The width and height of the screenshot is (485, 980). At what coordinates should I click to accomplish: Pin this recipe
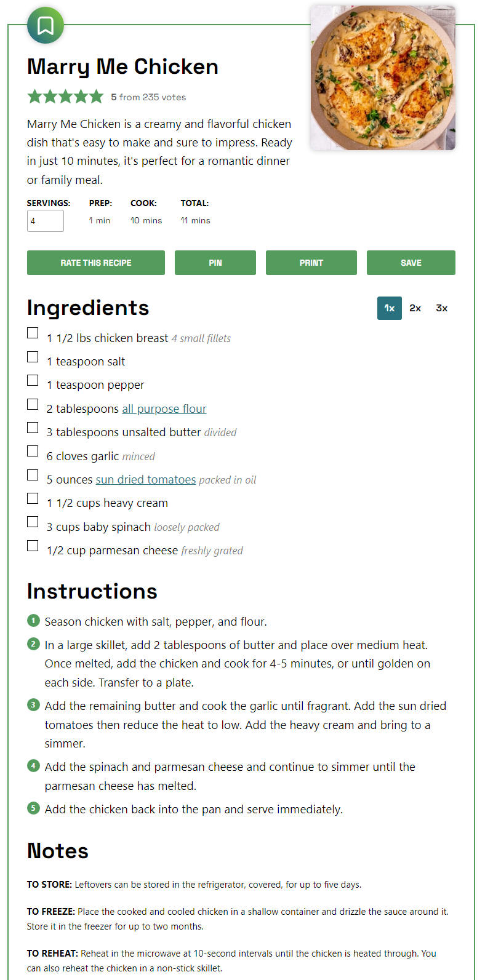(215, 263)
